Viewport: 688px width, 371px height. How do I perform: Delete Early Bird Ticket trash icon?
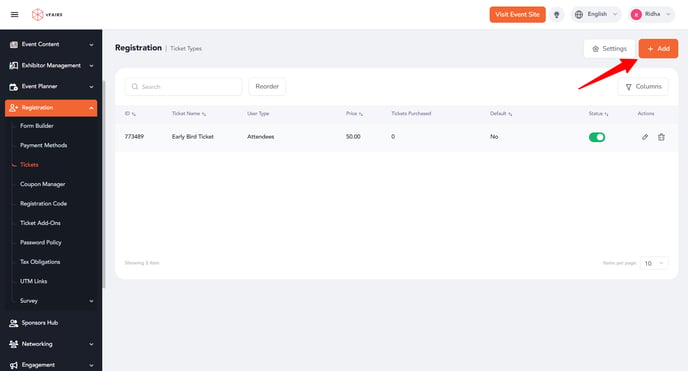(661, 137)
